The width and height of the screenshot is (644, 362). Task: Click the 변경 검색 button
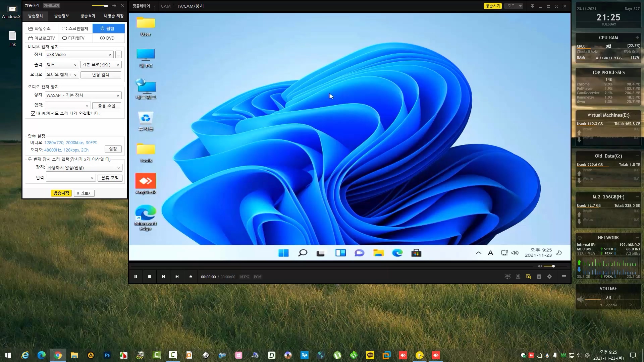coord(101,75)
